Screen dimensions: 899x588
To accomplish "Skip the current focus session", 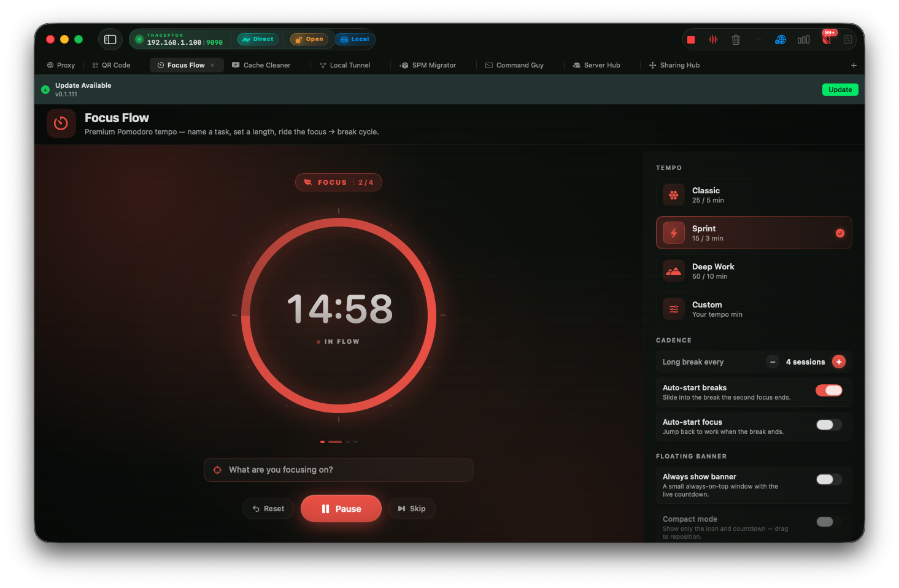I will pos(412,509).
